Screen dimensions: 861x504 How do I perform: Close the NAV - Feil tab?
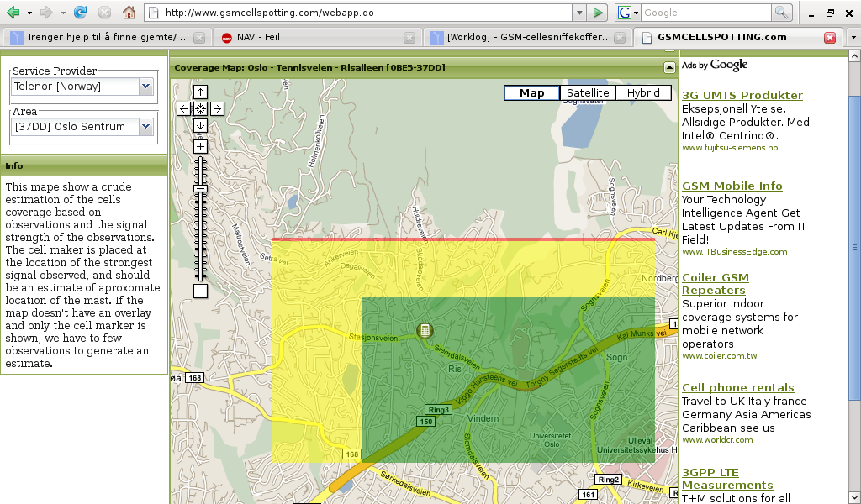(409, 37)
